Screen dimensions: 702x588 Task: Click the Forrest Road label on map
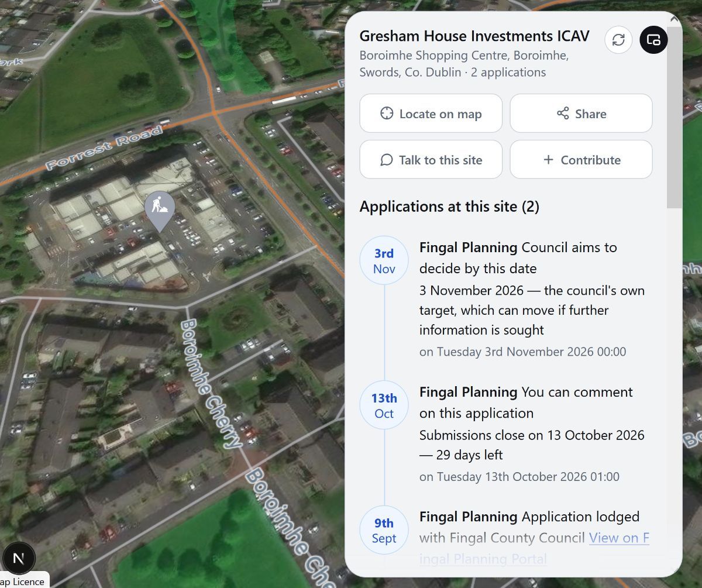[104, 148]
